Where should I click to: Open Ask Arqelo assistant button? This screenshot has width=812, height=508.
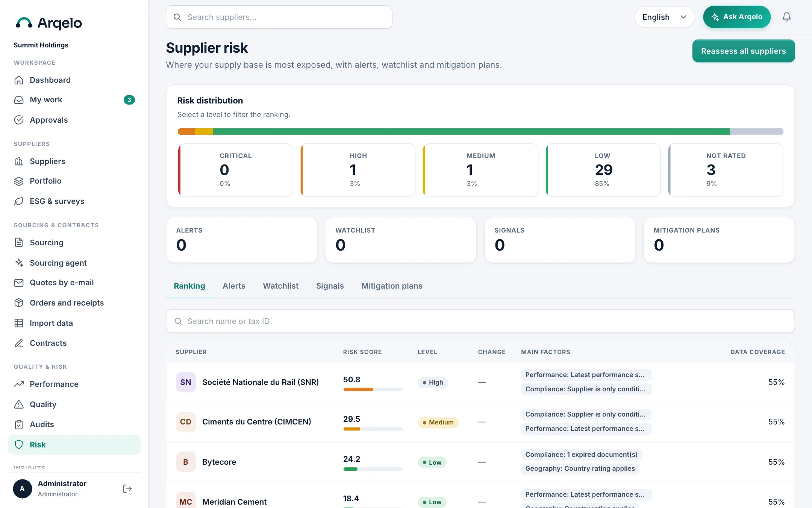click(737, 17)
